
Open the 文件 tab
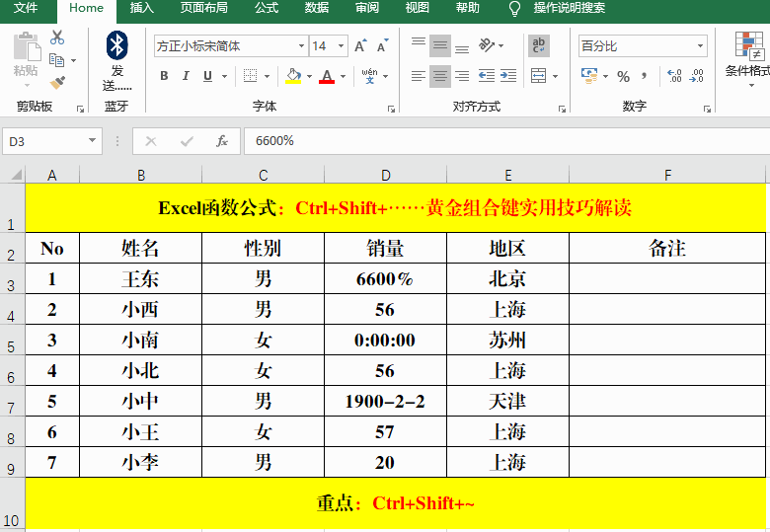click(26, 8)
